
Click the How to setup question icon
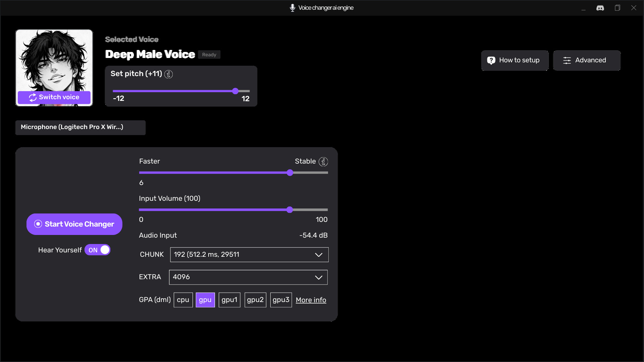click(x=491, y=60)
